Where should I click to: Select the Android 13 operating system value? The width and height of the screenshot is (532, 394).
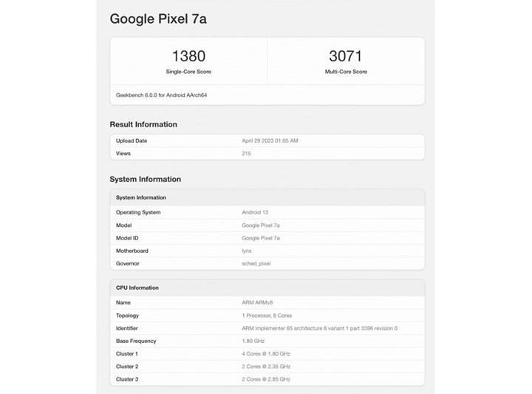coord(255,212)
